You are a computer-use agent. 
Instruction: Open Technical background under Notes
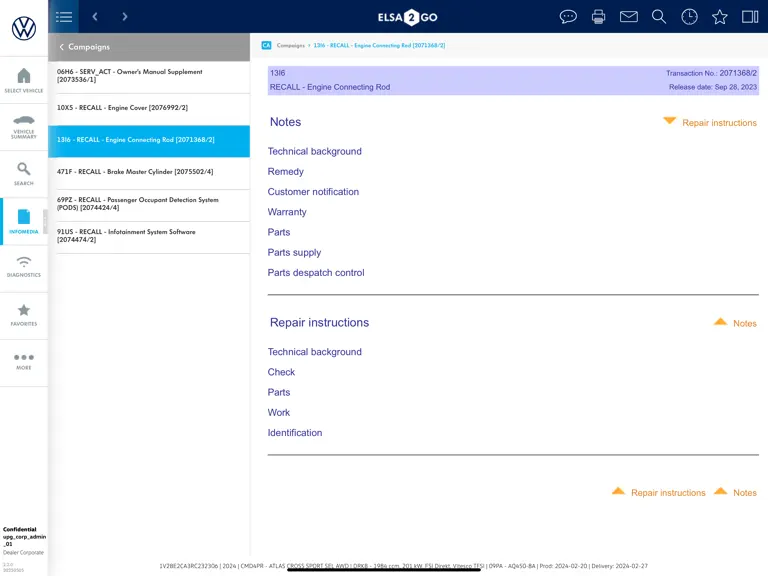coord(314,151)
